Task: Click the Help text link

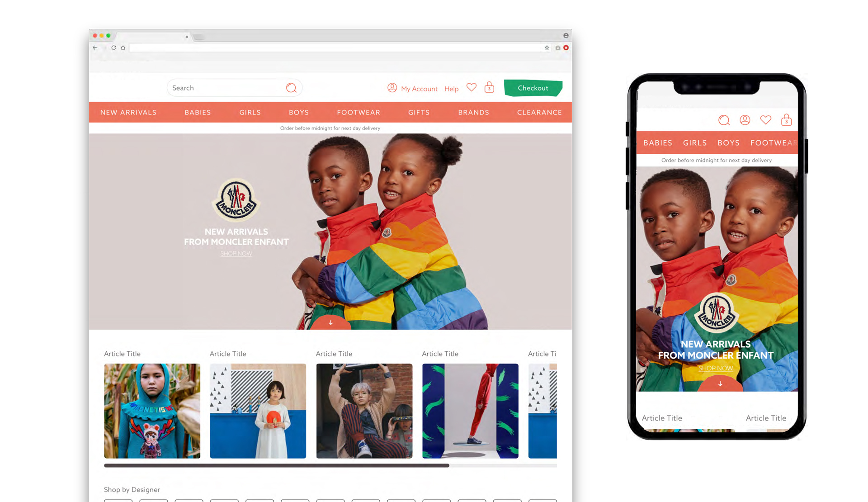Action: coord(451,88)
